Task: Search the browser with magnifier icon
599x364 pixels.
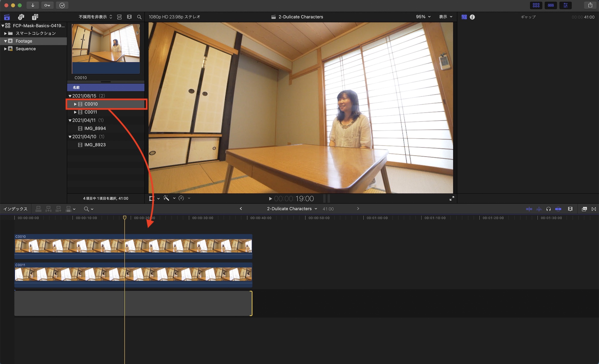Action: tap(139, 17)
